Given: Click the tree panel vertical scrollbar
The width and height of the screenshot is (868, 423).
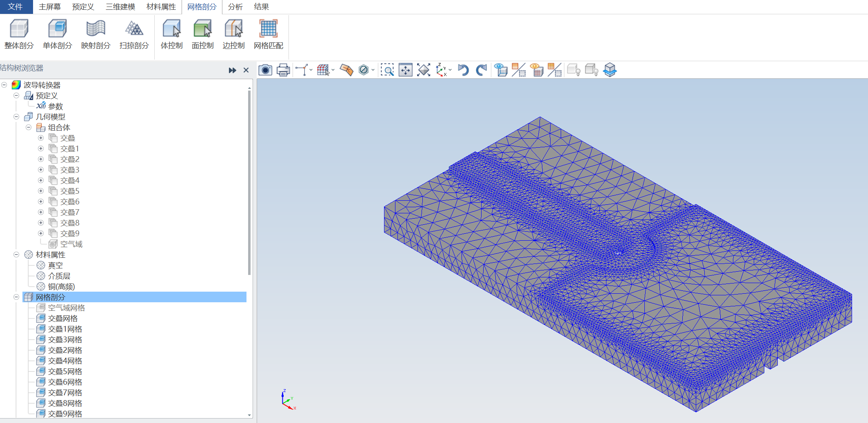Looking at the screenshot, I should pyautogui.click(x=249, y=183).
